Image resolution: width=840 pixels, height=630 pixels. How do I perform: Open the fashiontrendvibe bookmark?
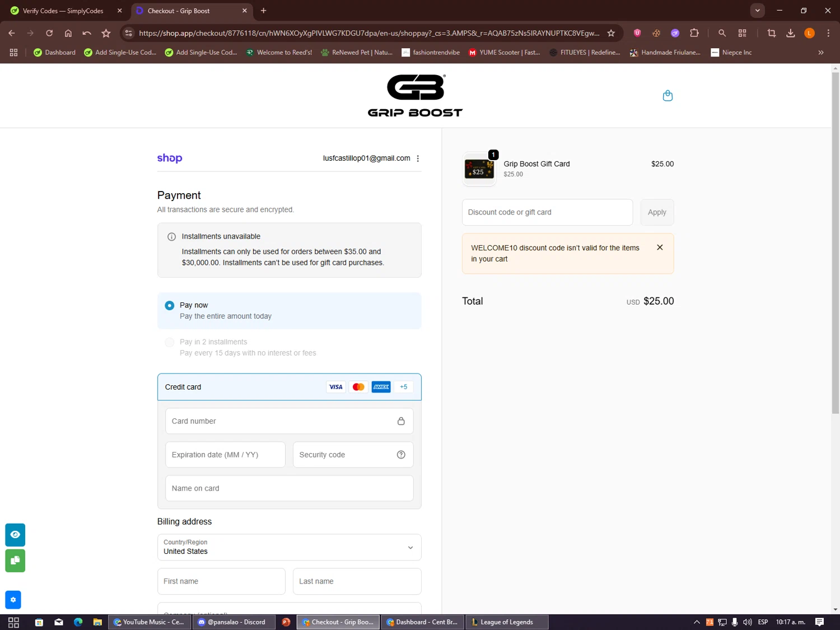coord(431,53)
